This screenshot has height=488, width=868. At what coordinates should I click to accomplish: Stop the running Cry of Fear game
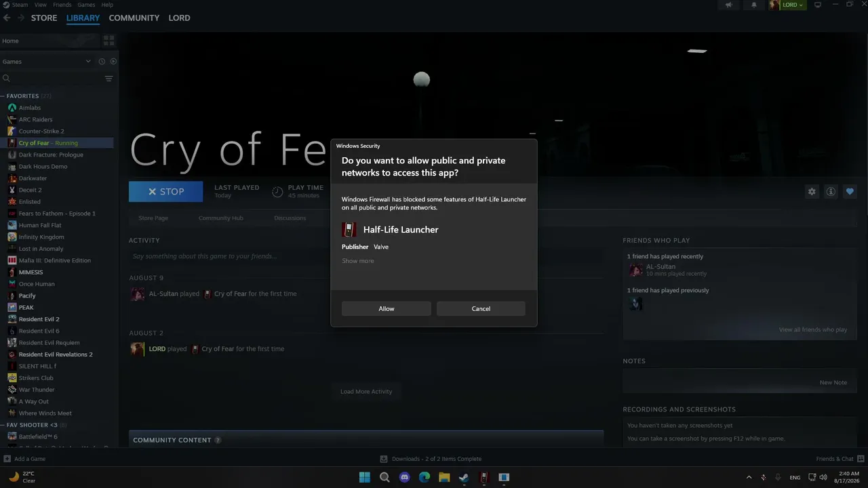[x=165, y=192]
